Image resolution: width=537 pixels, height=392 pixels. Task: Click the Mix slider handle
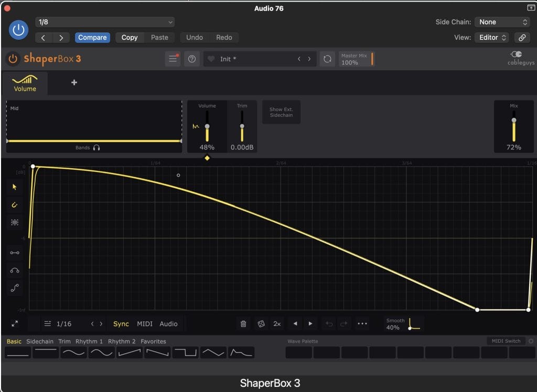tap(514, 121)
